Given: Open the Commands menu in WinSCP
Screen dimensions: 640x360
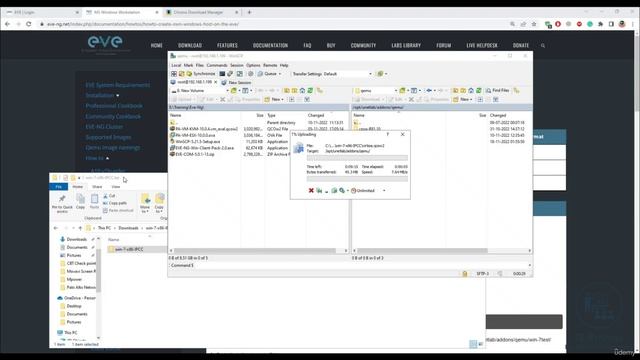Looking at the screenshot, I should pyautogui.click(x=217, y=65).
